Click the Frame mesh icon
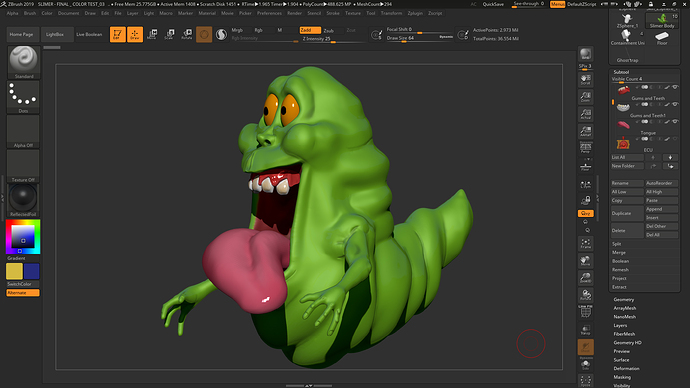690x388 pixels. 585,244
